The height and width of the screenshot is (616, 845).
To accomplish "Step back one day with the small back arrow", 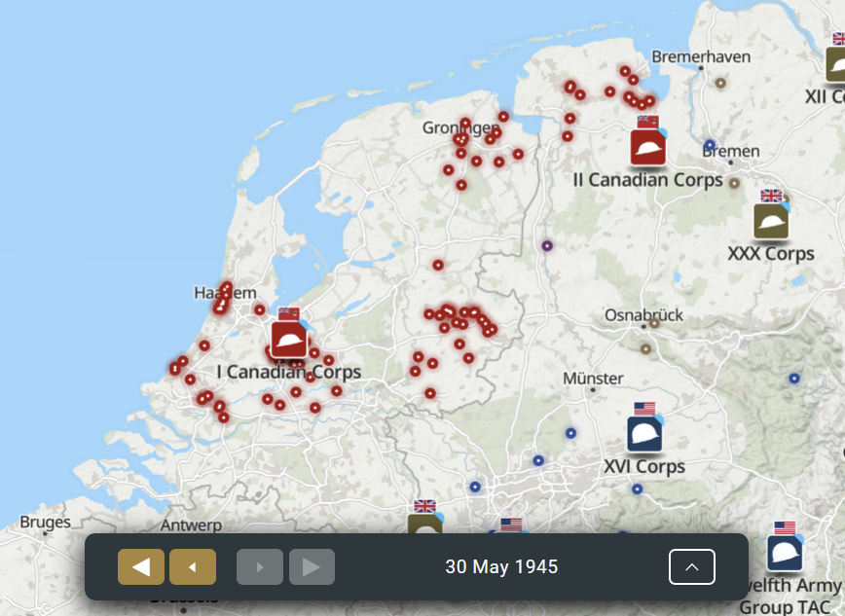I will coord(193,567).
